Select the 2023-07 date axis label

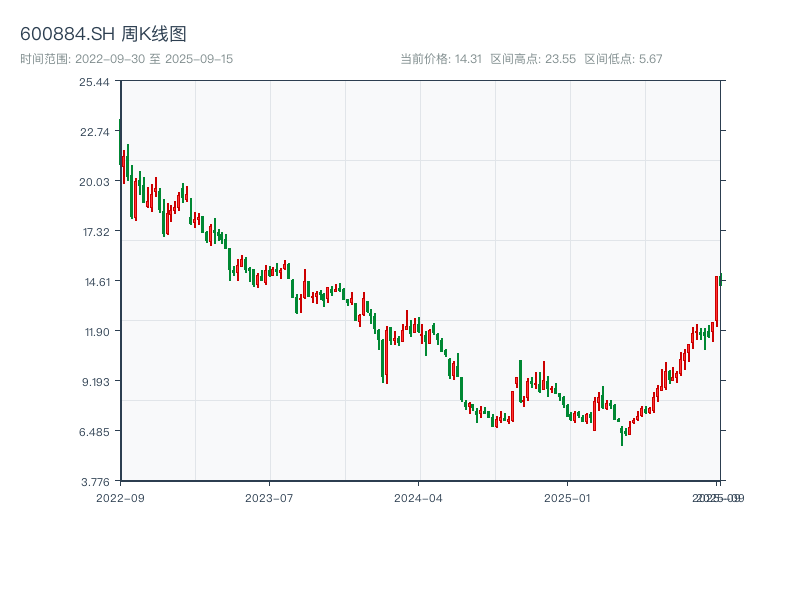point(269,497)
